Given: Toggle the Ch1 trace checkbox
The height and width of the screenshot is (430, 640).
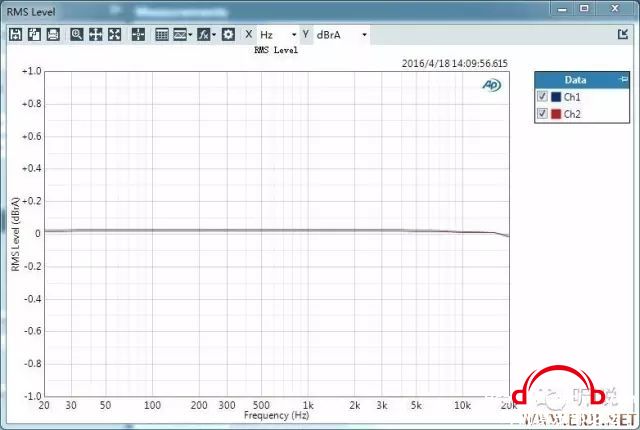Looking at the screenshot, I should click(542, 97).
